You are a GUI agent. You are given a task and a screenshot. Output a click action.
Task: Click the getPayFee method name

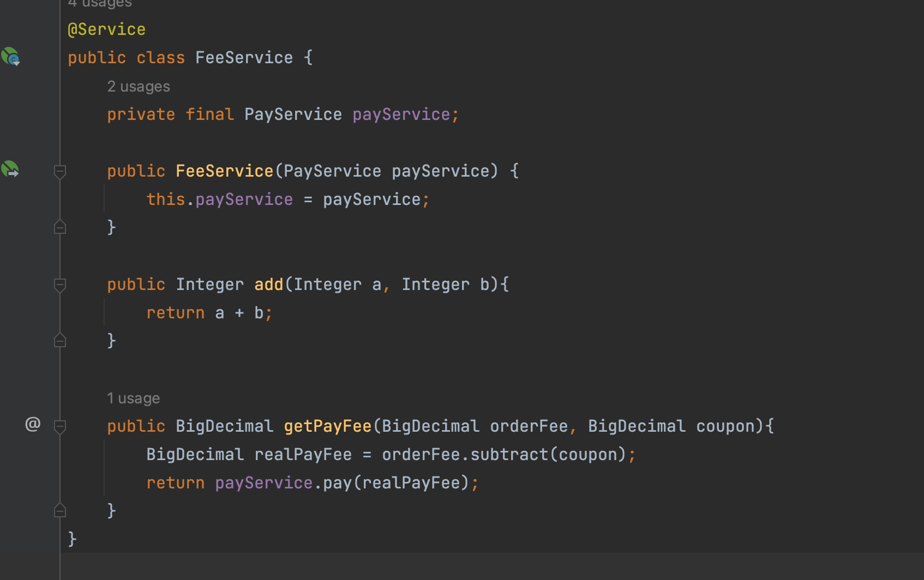pos(328,426)
